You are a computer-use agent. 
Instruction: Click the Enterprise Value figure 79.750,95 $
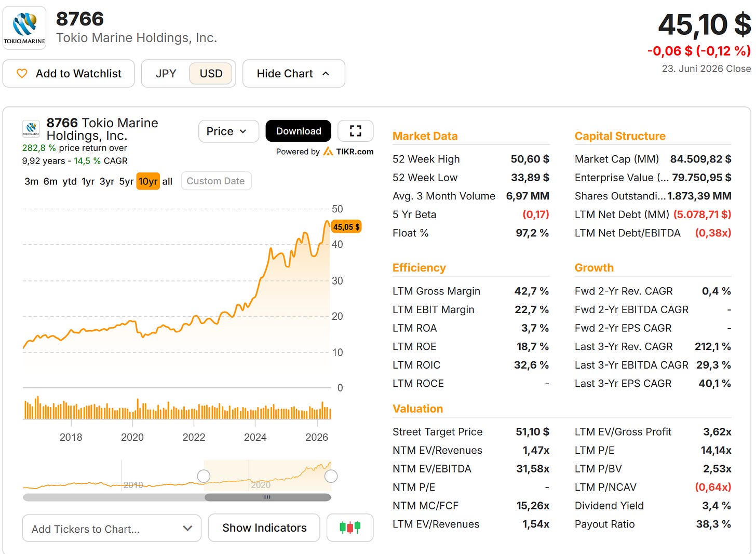pyautogui.click(x=702, y=178)
